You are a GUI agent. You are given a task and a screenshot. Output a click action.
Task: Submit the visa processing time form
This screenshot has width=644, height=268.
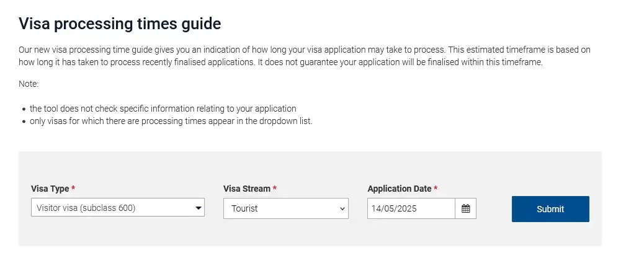point(550,209)
